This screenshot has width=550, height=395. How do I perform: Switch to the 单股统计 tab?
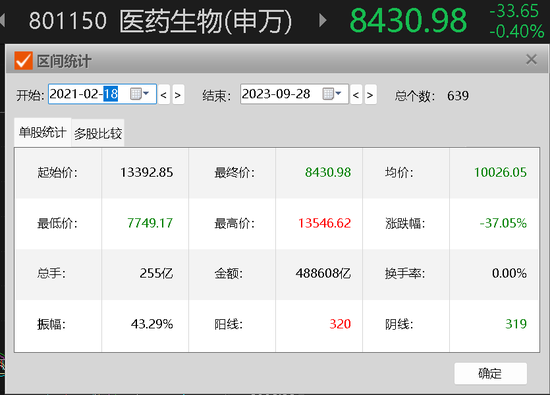point(42,133)
